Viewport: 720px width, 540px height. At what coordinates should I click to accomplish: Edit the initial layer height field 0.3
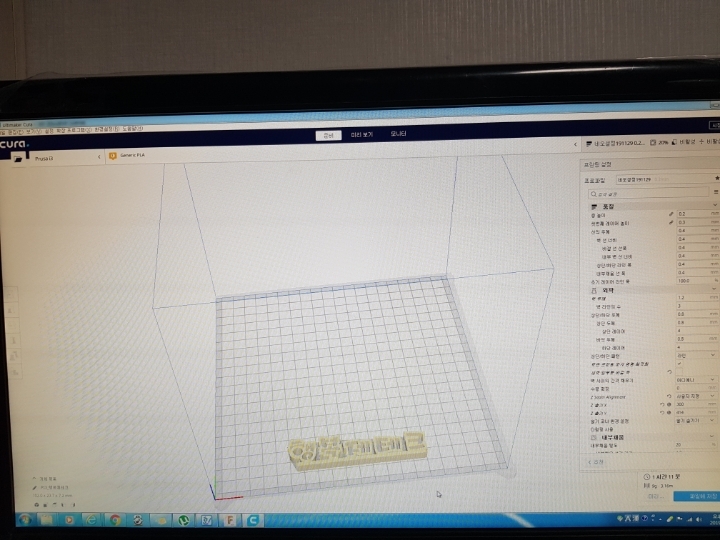click(698, 222)
